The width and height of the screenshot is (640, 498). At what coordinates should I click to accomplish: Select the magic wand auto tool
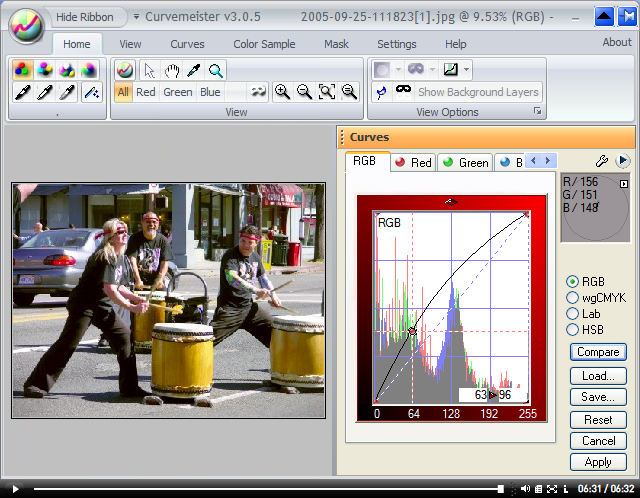point(91,92)
